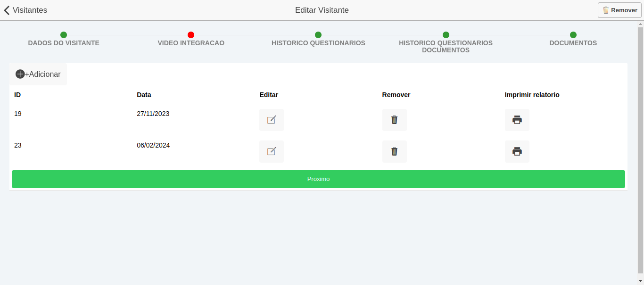
Task: Switch to the Video Integracao step
Action: click(191, 43)
